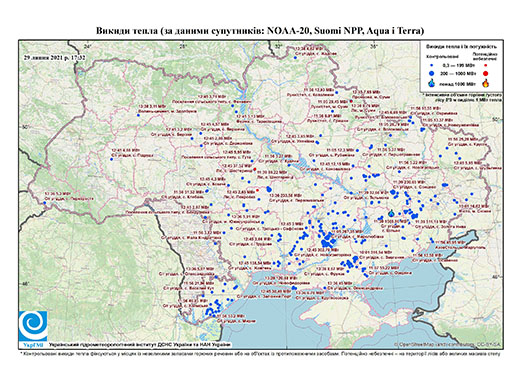Click the legend's orange flame icon

point(485,83)
